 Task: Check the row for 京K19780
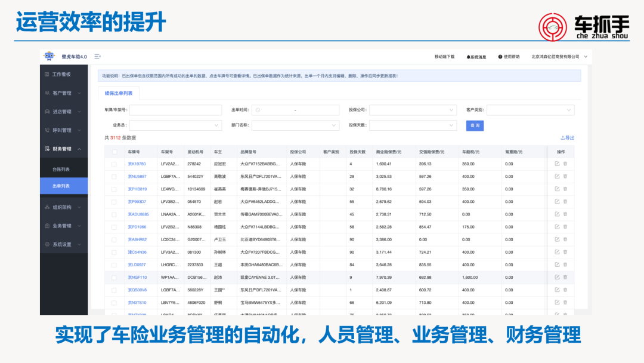[x=114, y=164]
